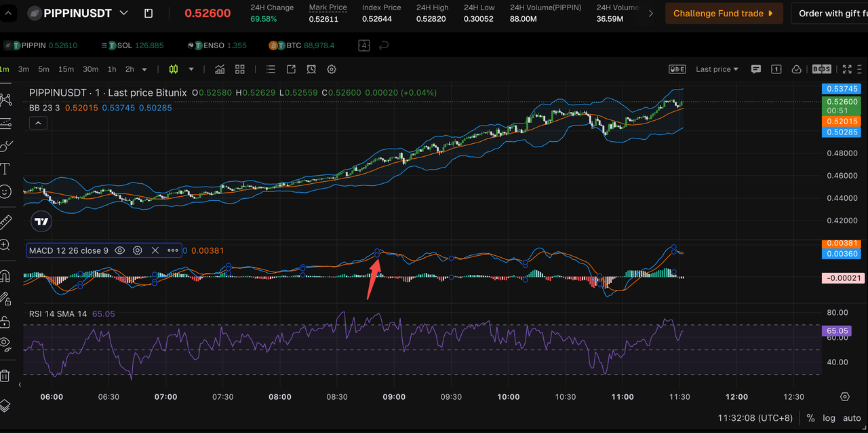Open the Last price dropdown

(x=716, y=69)
